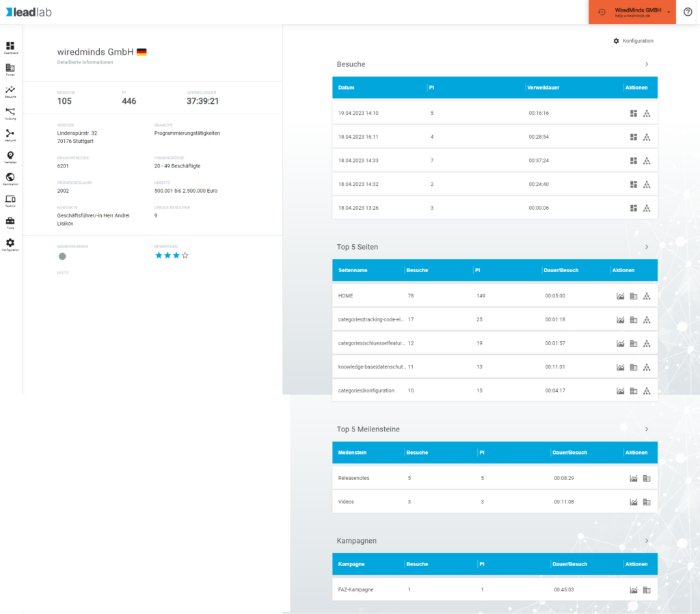
Task: Click the contact Geschäftsführer/-in Herr Andrei Lisikov
Action: pyautogui.click(x=93, y=219)
